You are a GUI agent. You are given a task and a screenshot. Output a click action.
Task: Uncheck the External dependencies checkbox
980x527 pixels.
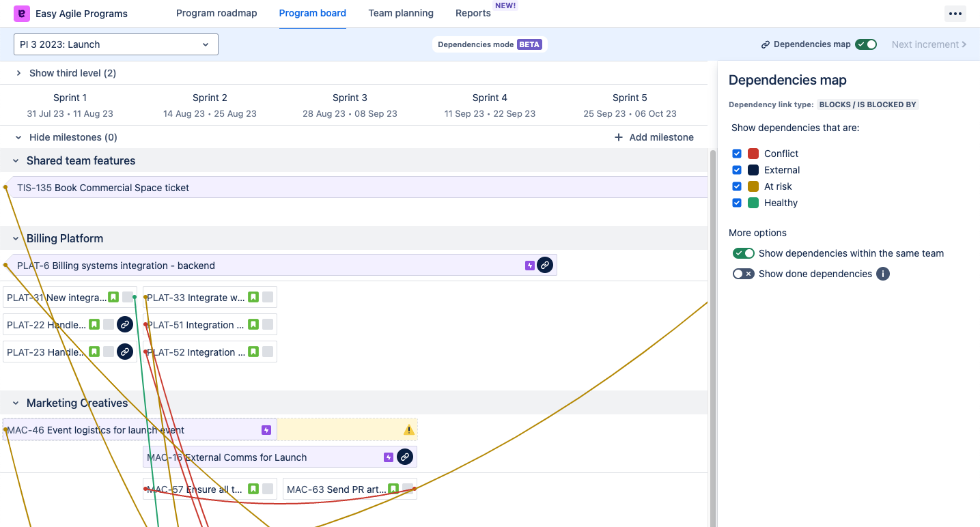point(737,170)
